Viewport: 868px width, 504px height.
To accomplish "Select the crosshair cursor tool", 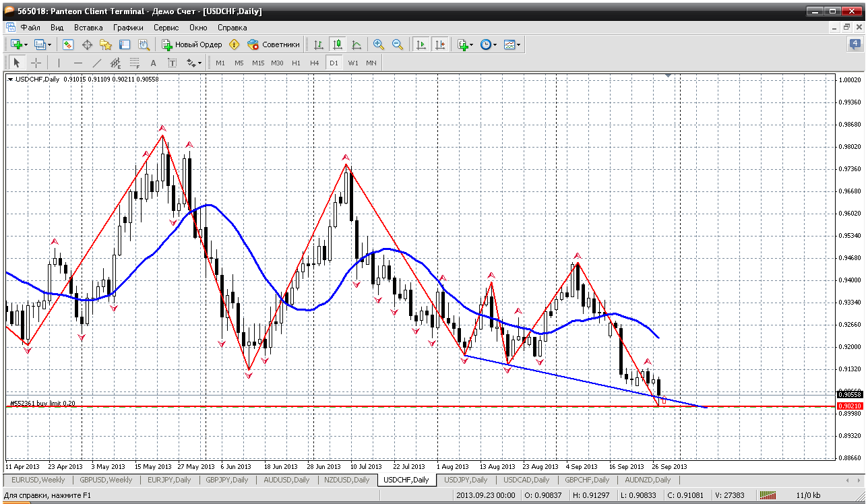I will [36, 63].
